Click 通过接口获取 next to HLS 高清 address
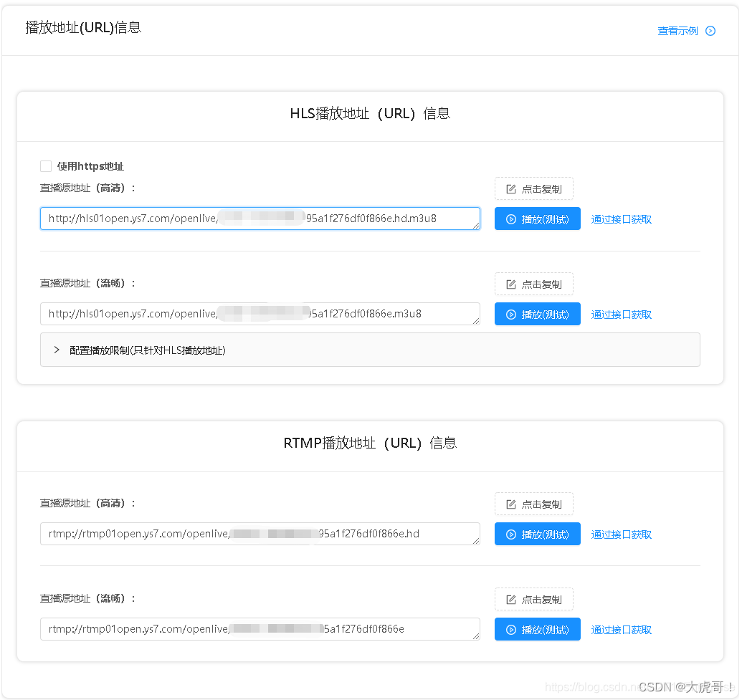 (x=621, y=219)
